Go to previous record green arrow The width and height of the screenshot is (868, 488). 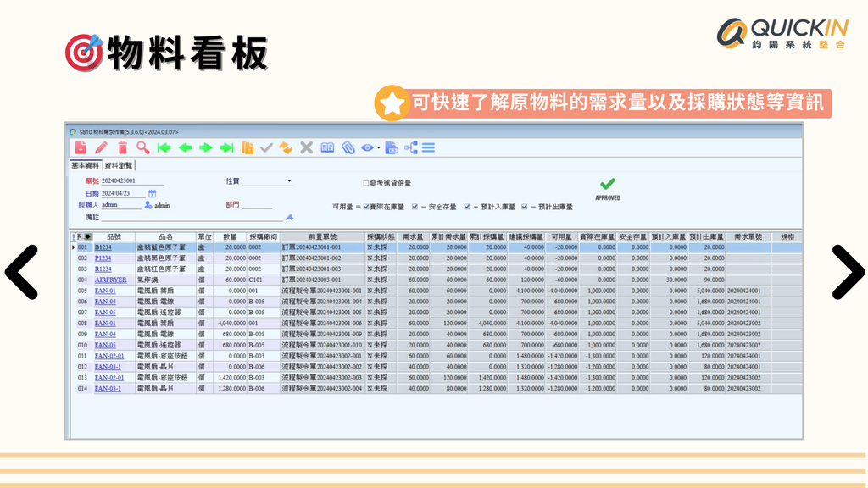185,147
